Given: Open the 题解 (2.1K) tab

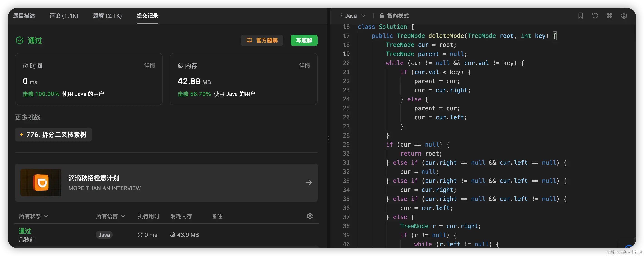Looking at the screenshot, I should click(x=107, y=16).
